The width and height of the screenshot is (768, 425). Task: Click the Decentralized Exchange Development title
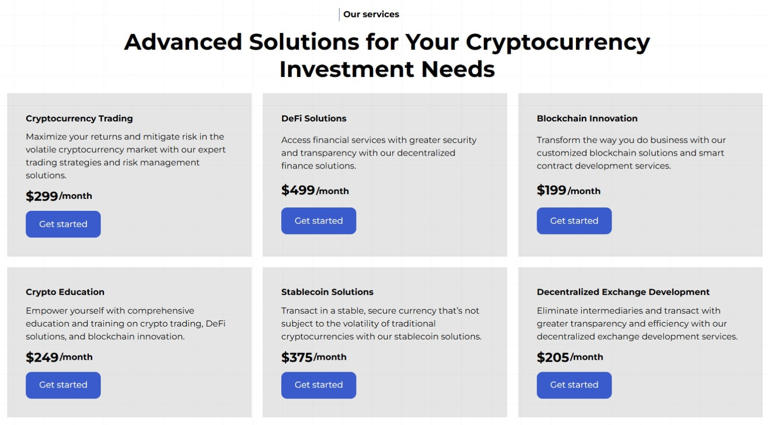(623, 292)
